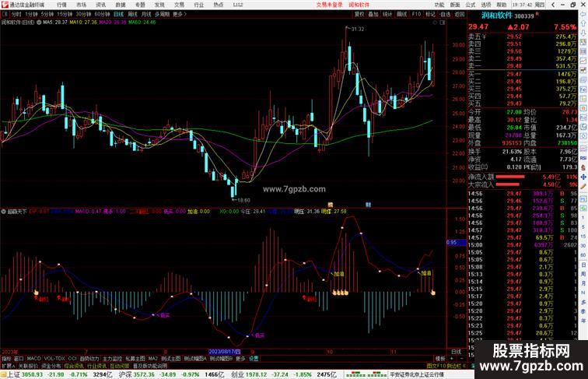
Task: Click the left-arrow icon in right sidebar
Action: click(583, 15)
